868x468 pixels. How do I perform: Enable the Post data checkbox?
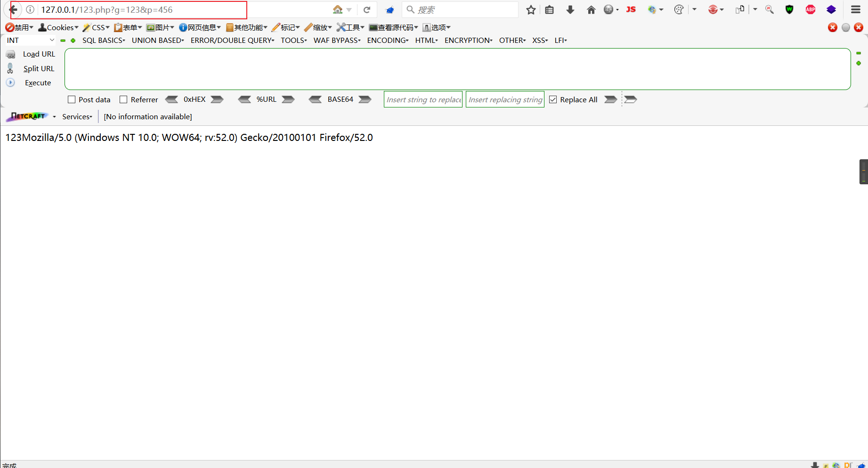pos(72,99)
